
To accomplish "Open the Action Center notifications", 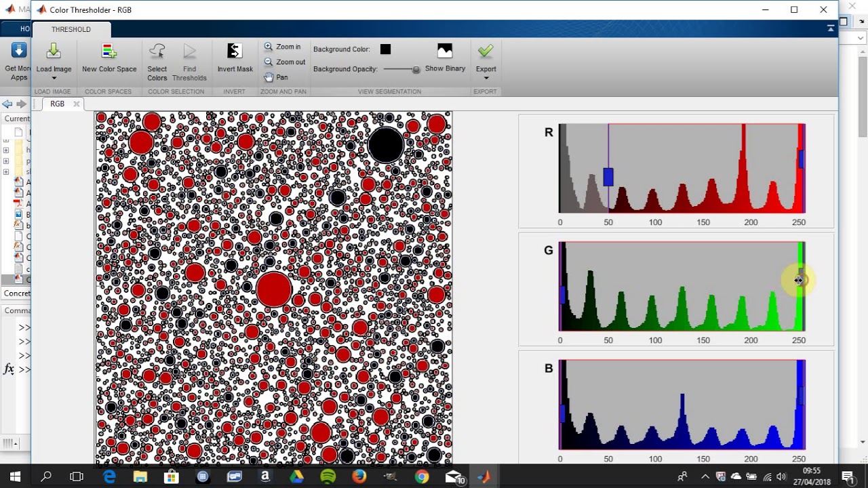I will (848, 476).
